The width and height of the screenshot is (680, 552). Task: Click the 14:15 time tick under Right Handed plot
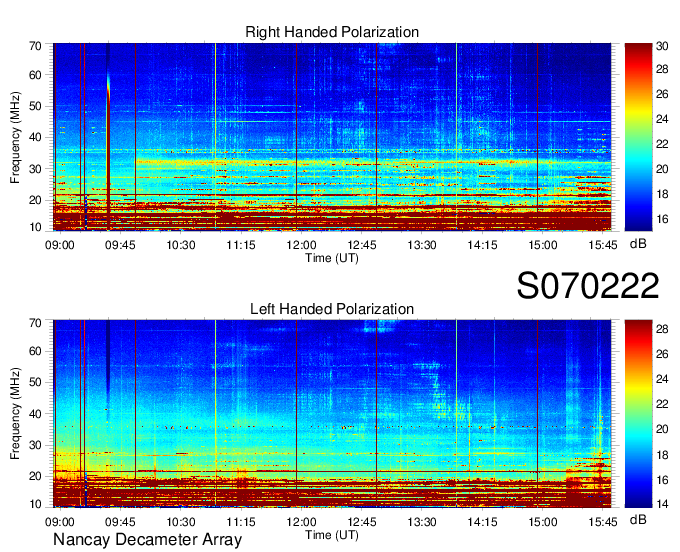click(482, 245)
